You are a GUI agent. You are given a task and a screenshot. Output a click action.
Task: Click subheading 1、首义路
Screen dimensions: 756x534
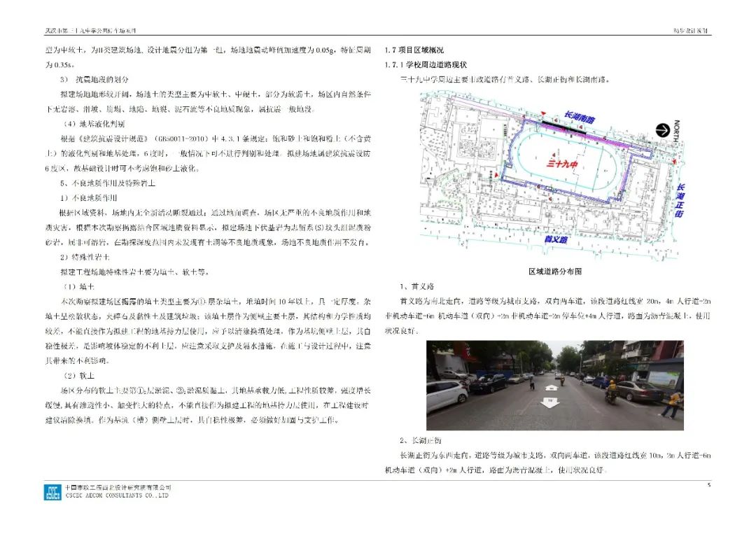tap(416, 286)
